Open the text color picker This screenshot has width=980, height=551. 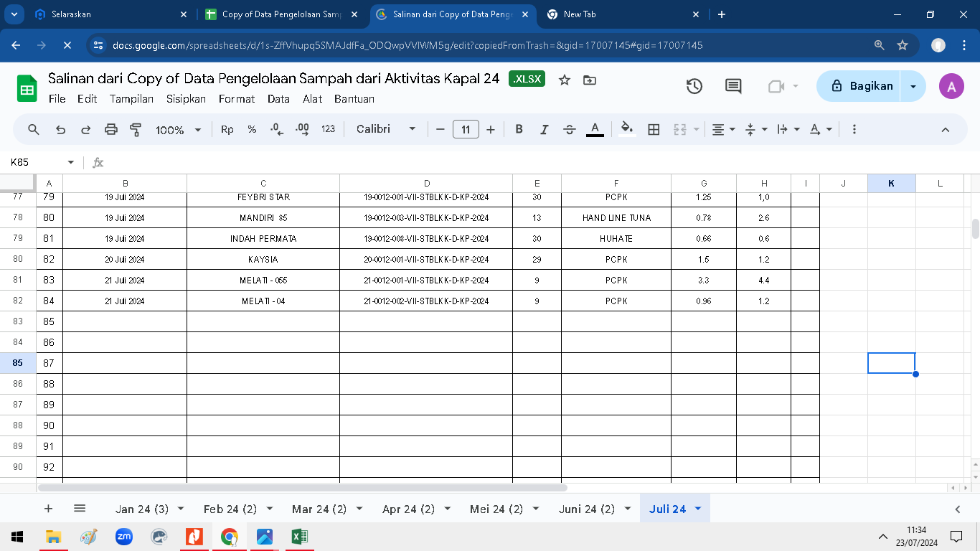tap(595, 130)
